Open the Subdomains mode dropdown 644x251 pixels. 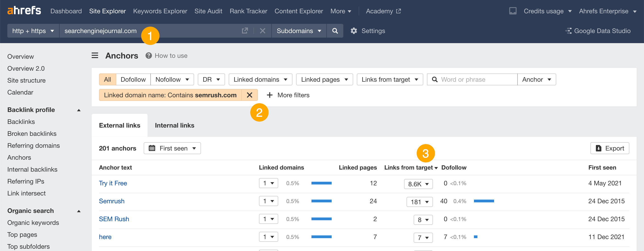[x=299, y=31]
